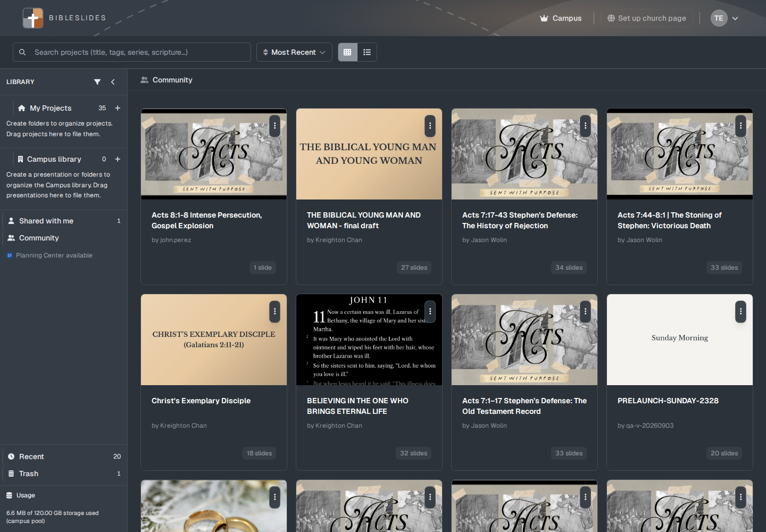
Task: Click the BibleSlides cross logo
Action: [x=33, y=18]
